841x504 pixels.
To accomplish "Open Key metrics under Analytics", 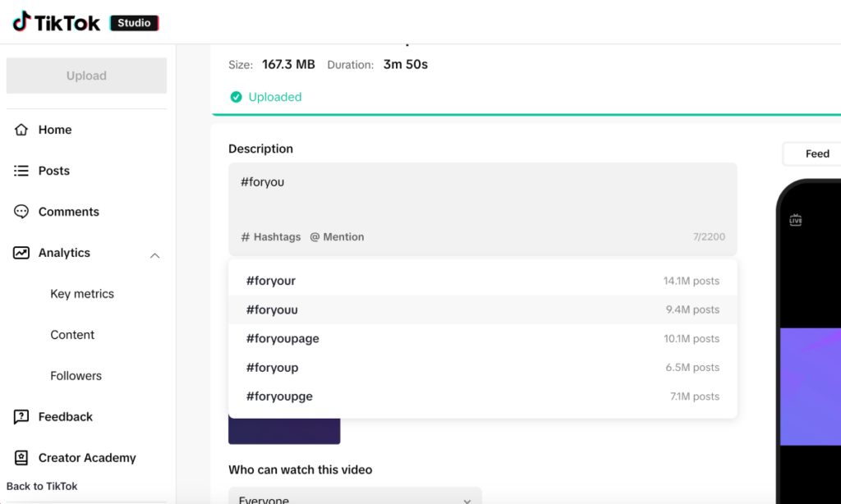I will click(x=82, y=294).
